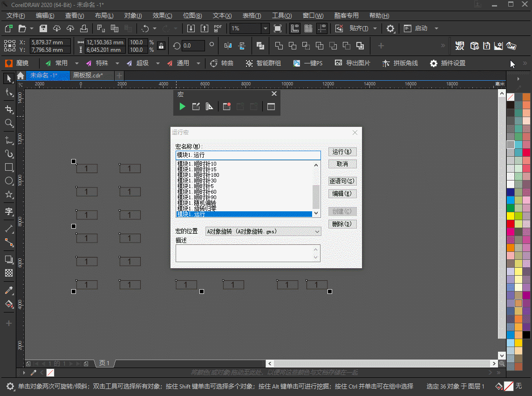This screenshot has width=532, height=396.
Task: Click the 宏名称 input field
Action: (248, 155)
